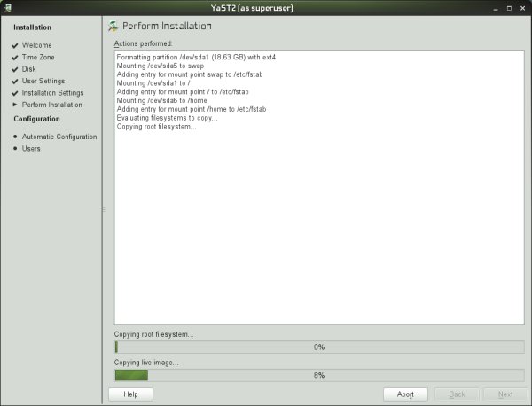Click the Copying live image progress bar
This screenshot has height=406, width=532.
pyautogui.click(x=319, y=375)
